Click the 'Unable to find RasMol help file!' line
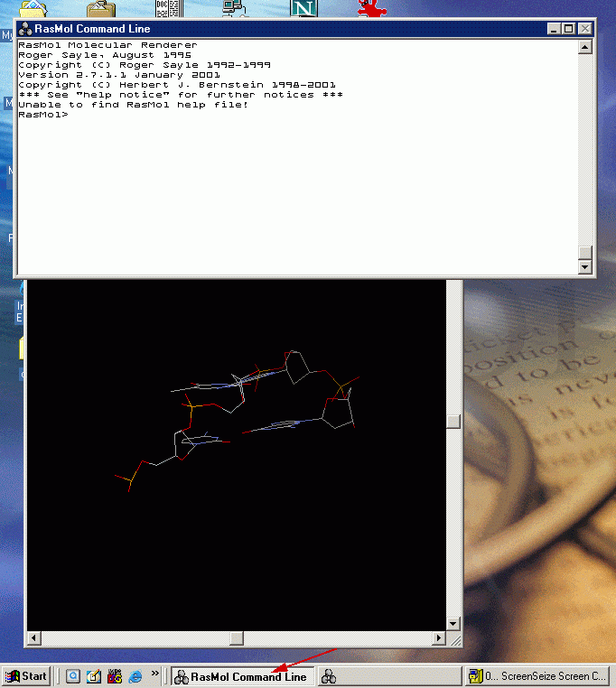The height and width of the screenshot is (688, 616). tap(133, 105)
